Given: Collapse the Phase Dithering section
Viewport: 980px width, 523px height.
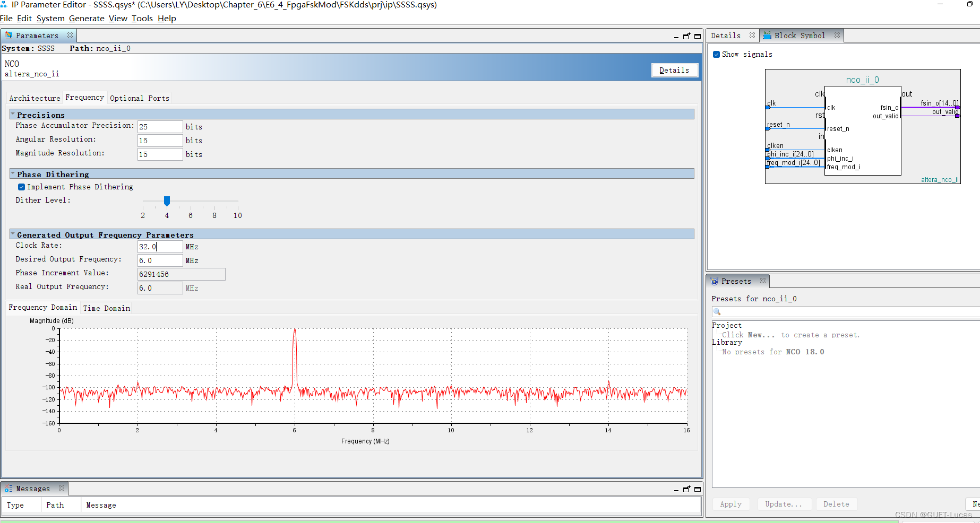Looking at the screenshot, I should [13, 173].
